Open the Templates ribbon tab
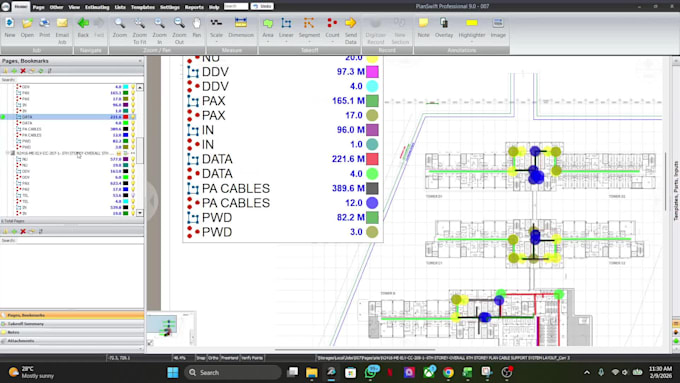Screen dimensions: 680x383 click(x=143, y=7)
